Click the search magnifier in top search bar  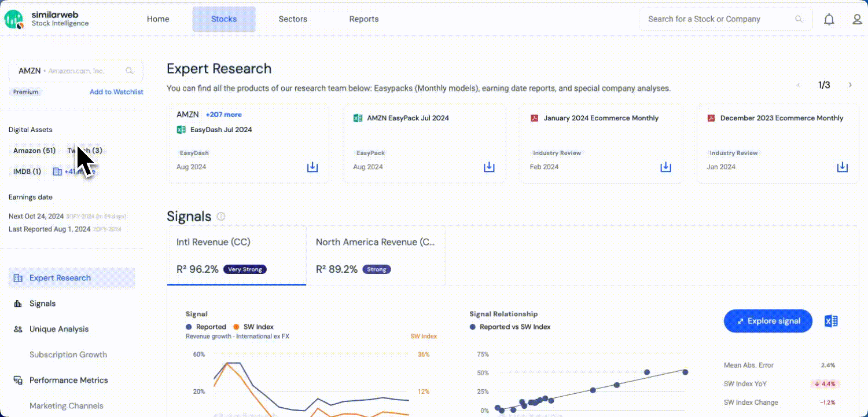(x=799, y=19)
